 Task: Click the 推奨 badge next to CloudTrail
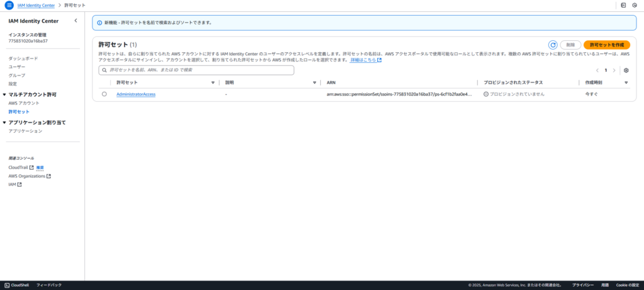pyautogui.click(x=40, y=167)
